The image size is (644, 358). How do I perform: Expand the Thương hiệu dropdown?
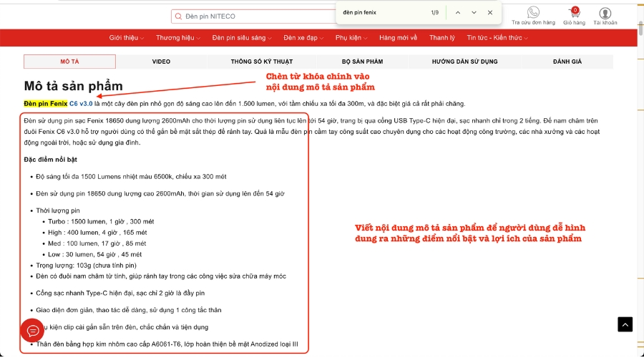[x=177, y=38]
